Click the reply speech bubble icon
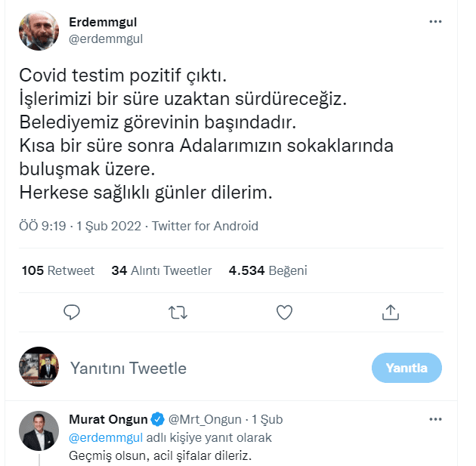Image resolution: width=476 pixels, height=466 pixels. click(72, 311)
